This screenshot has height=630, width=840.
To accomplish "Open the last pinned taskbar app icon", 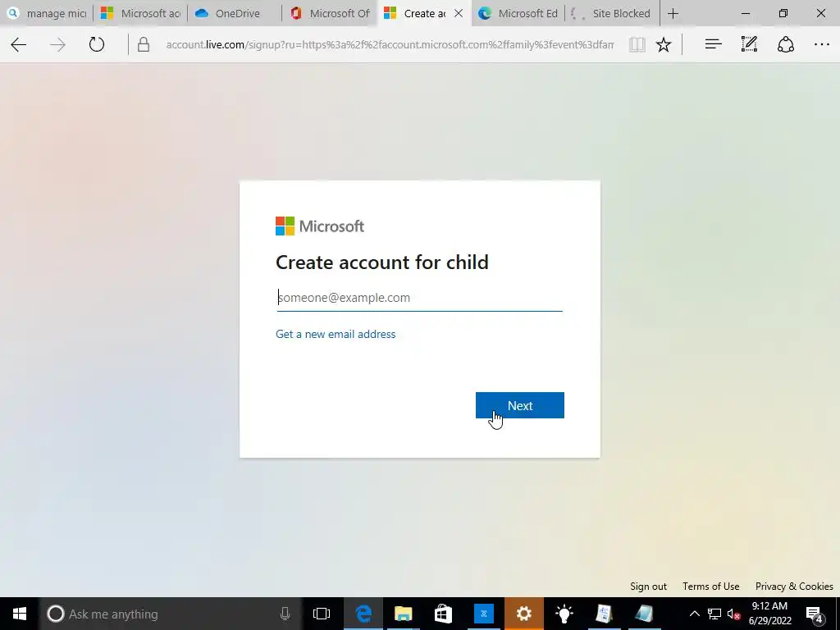I will (x=645, y=614).
